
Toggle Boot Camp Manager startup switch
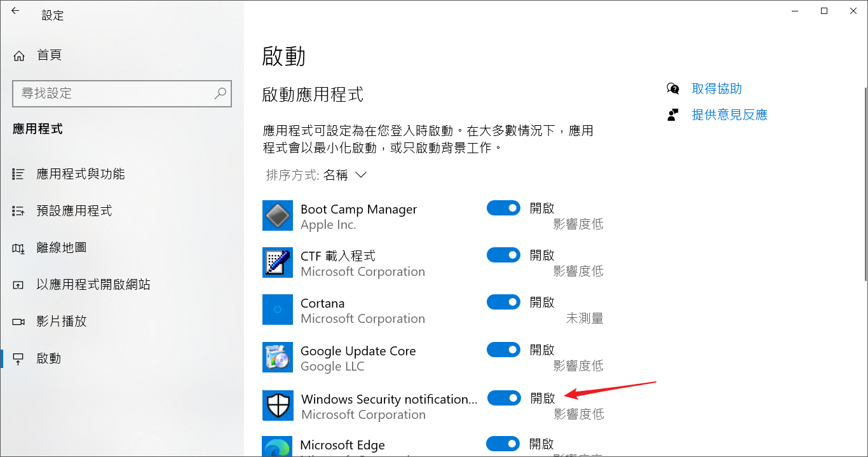click(504, 208)
